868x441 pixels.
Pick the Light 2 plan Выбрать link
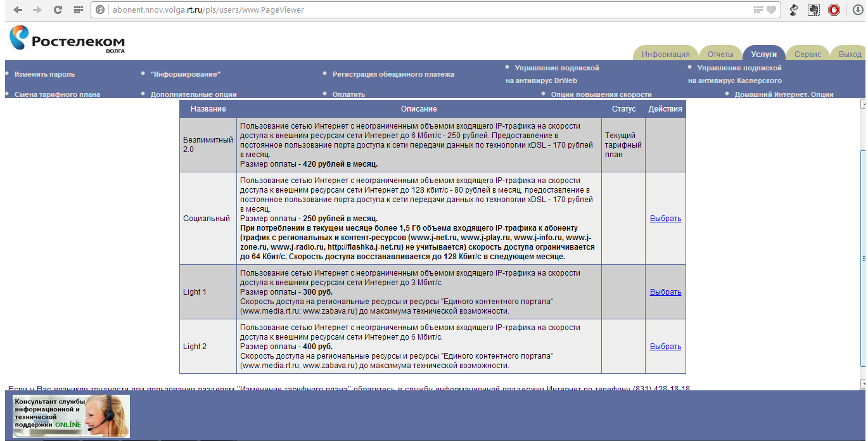(x=665, y=347)
